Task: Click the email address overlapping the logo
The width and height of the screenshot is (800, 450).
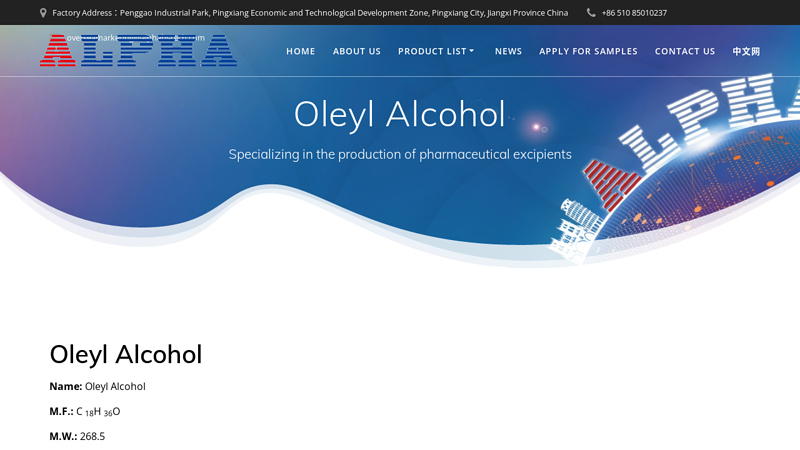Action: click(x=135, y=38)
